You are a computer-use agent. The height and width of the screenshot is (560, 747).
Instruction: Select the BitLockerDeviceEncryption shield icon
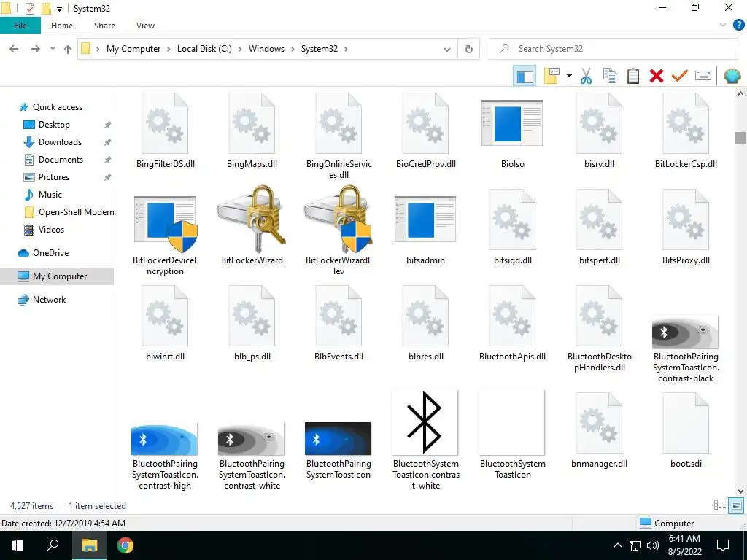click(165, 223)
